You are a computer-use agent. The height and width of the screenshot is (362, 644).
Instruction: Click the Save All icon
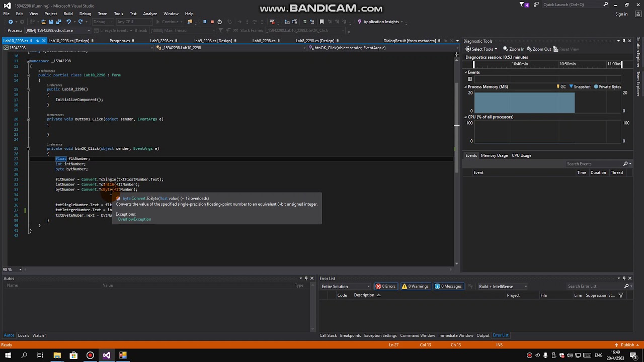(x=58, y=22)
